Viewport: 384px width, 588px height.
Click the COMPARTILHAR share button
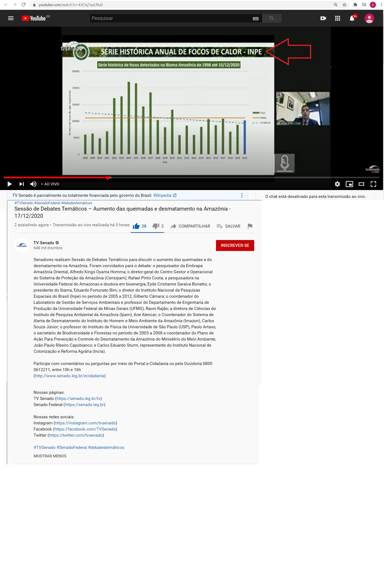pos(190,226)
